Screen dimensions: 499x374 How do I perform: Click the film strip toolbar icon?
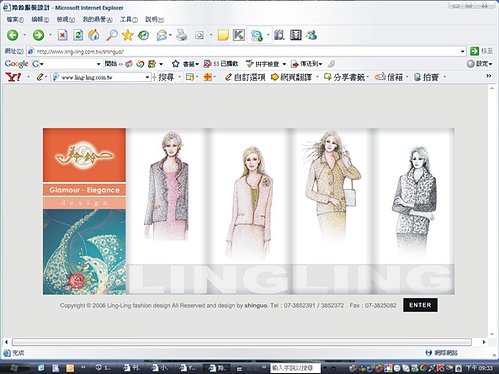point(296,35)
